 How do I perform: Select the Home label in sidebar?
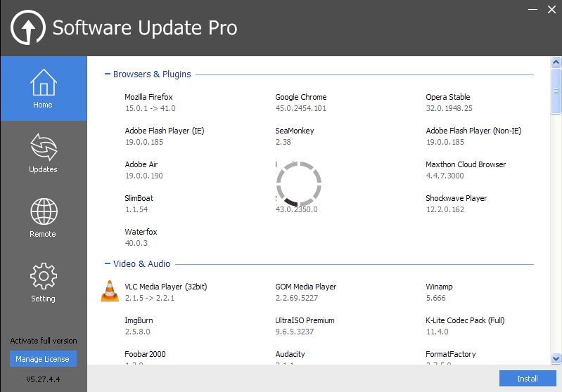tap(43, 105)
